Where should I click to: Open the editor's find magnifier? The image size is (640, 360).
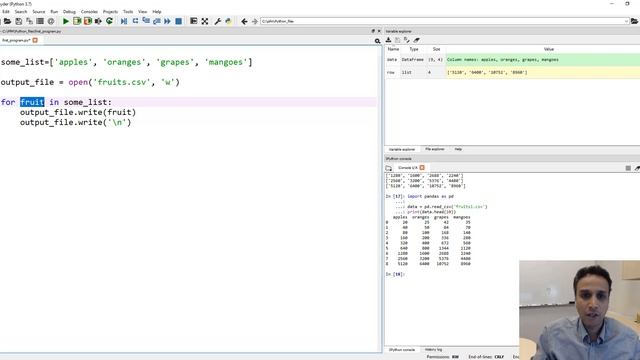(x=378, y=41)
